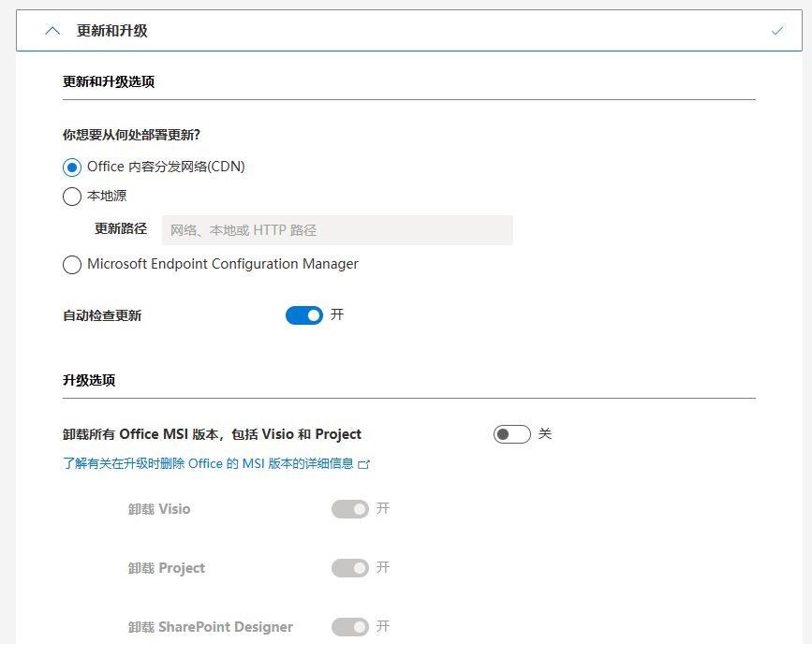Select Office 内容分发网络(CDN) radio button

[x=72, y=168]
